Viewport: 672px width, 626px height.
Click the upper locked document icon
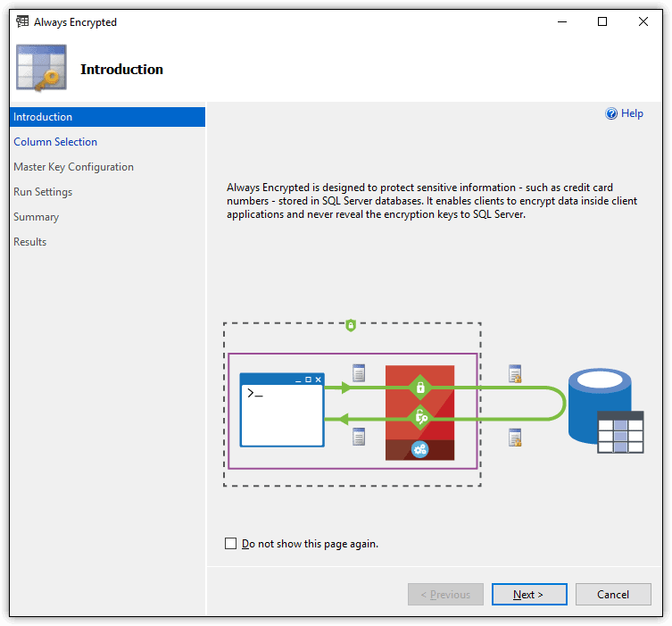pos(515,373)
